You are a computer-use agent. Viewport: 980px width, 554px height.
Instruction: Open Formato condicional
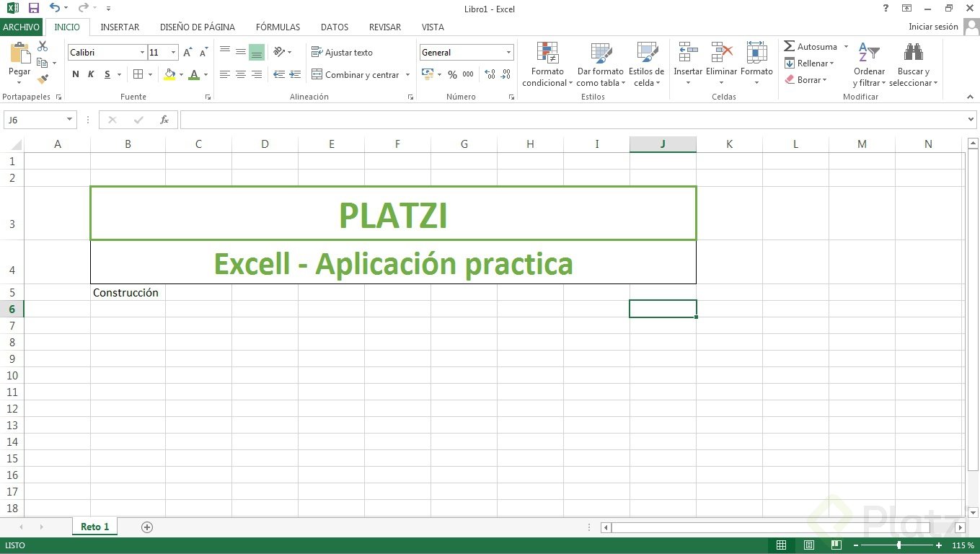(546, 64)
